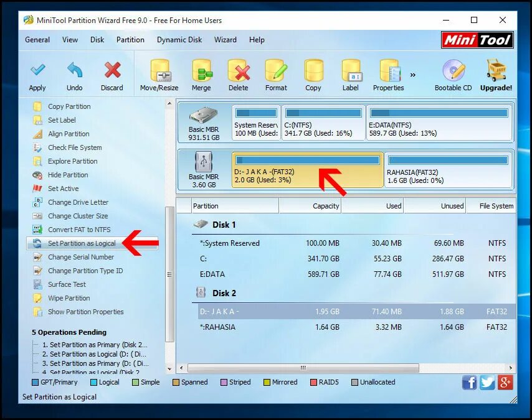Open the Twitter share icon
The height and width of the screenshot is (420, 532).
click(487, 383)
